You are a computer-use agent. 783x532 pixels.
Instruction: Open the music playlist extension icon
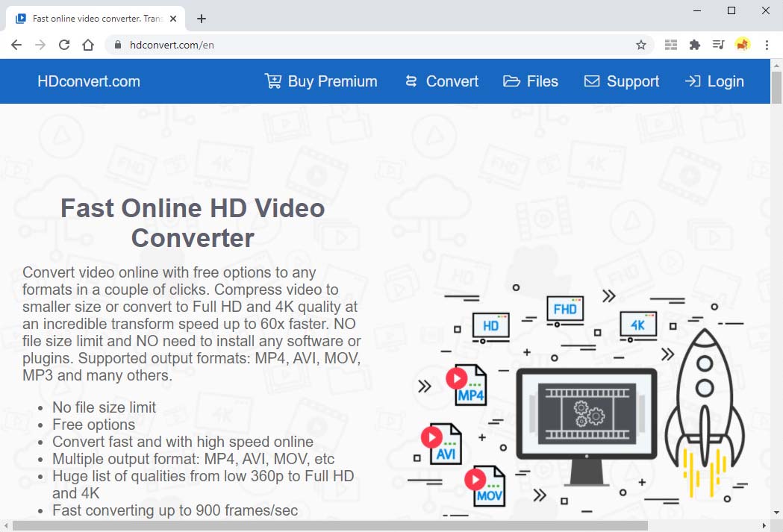click(718, 45)
